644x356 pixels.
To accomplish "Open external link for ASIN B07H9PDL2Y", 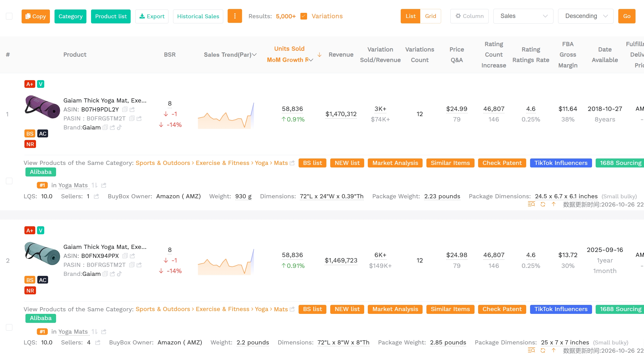I will 132,109.
